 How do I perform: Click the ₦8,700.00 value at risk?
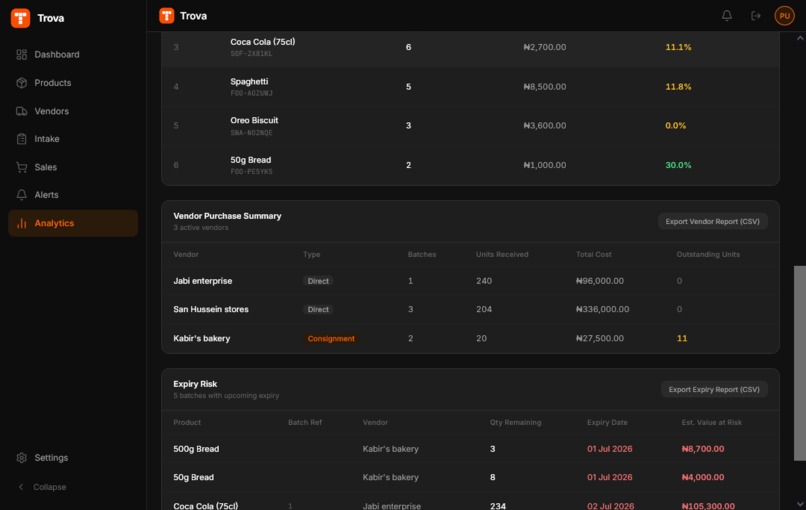[703, 449]
